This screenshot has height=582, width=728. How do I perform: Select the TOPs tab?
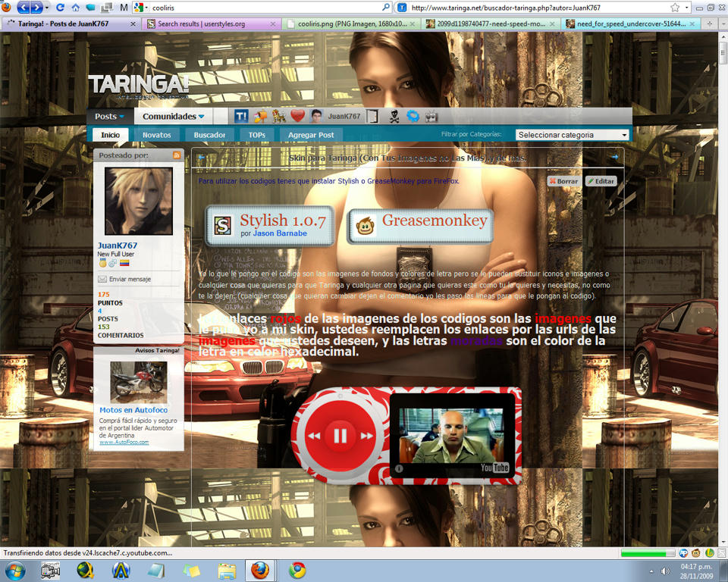click(257, 135)
